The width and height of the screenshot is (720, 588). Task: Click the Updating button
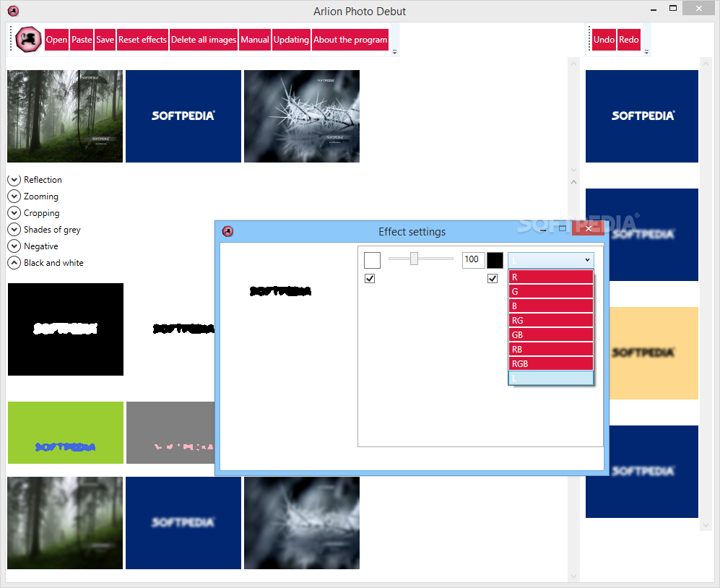click(291, 40)
